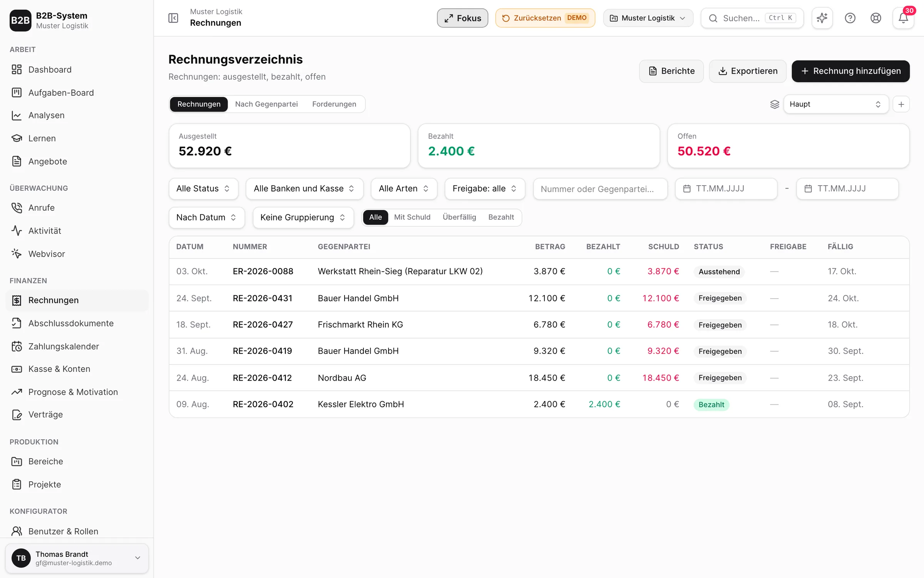This screenshot has height=578, width=924.
Task: Open notifications bell with 30 badge
Action: point(903,18)
